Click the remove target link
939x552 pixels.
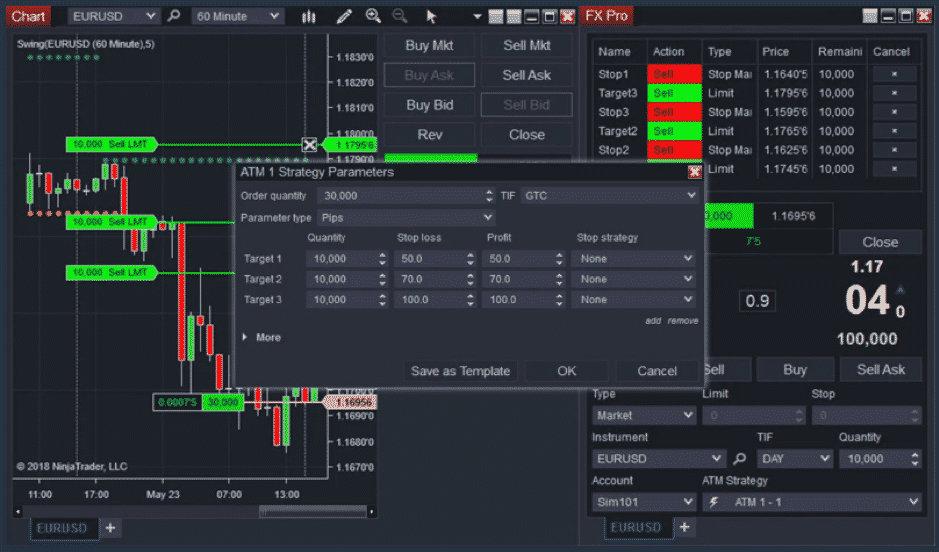[x=683, y=321]
